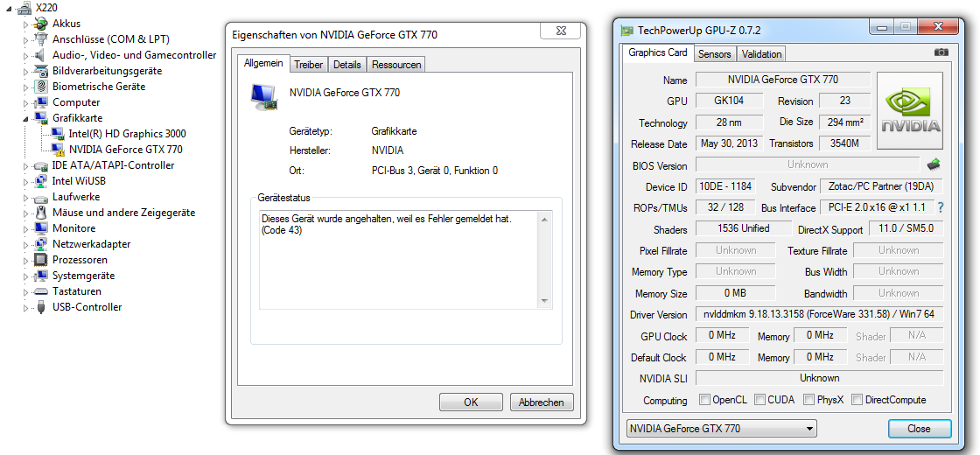Click GPU-Z screenshot camera icon
Viewport: 980px width, 455px height.
(x=941, y=52)
